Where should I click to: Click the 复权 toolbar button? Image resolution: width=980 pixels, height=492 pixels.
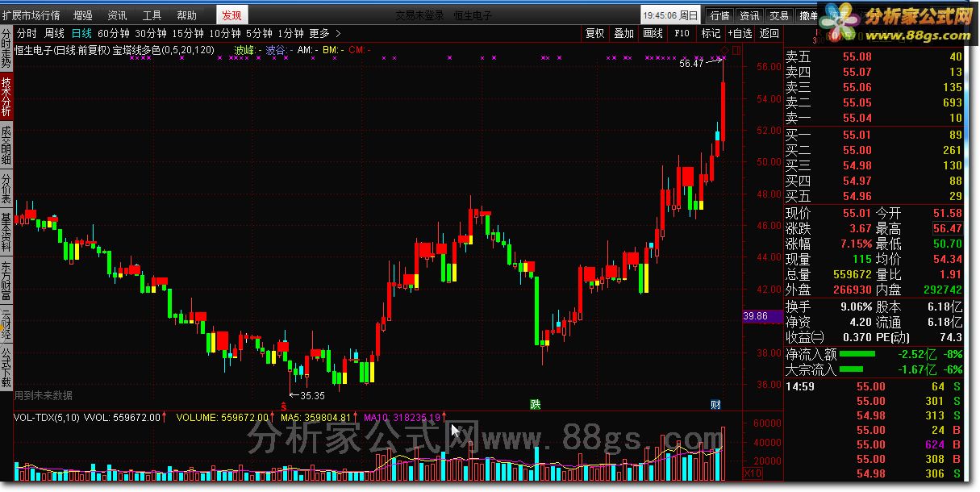[595, 33]
